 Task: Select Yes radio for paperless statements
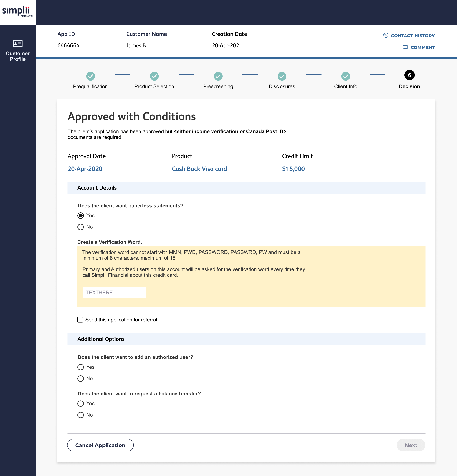click(x=80, y=215)
